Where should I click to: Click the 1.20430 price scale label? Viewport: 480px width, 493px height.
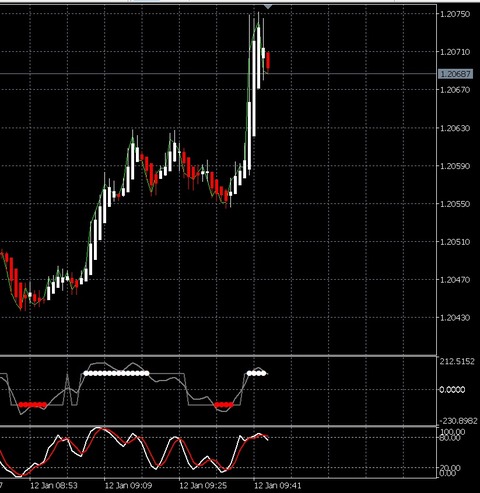[455, 317]
